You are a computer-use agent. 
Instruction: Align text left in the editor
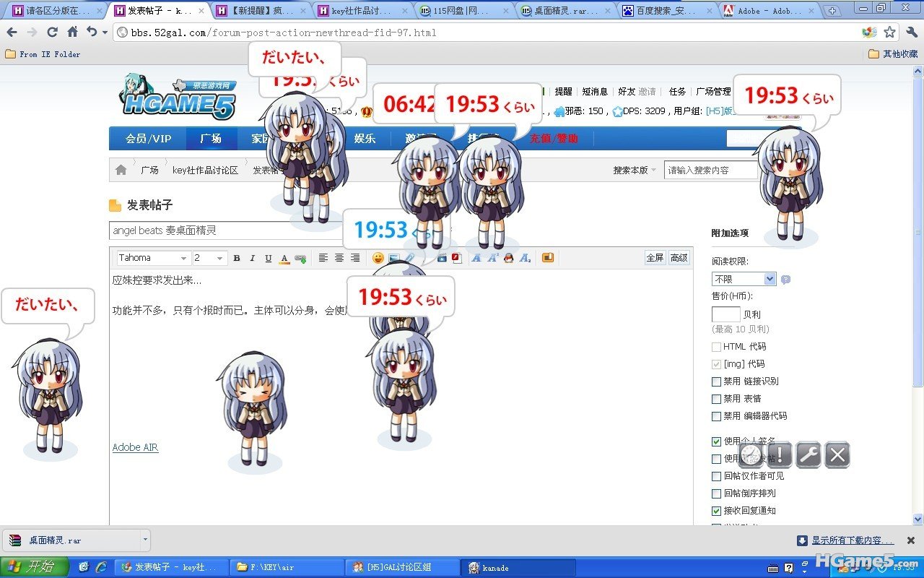coord(323,258)
